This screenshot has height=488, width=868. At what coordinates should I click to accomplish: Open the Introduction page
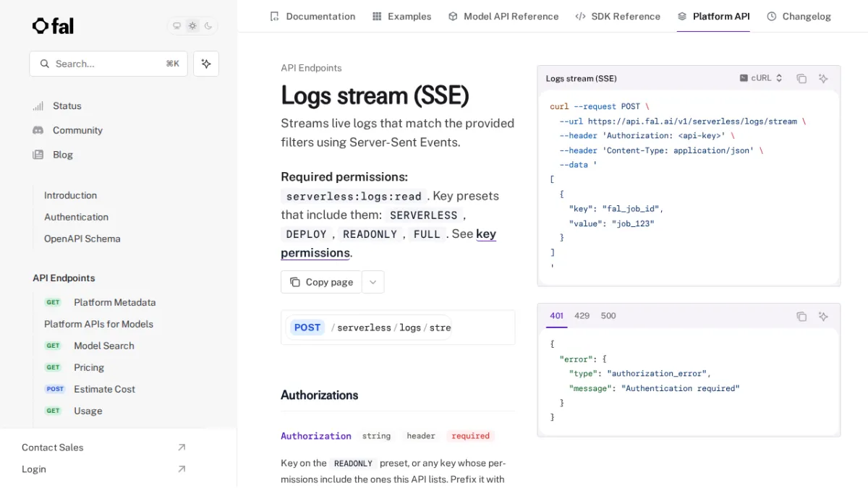[70, 195]
